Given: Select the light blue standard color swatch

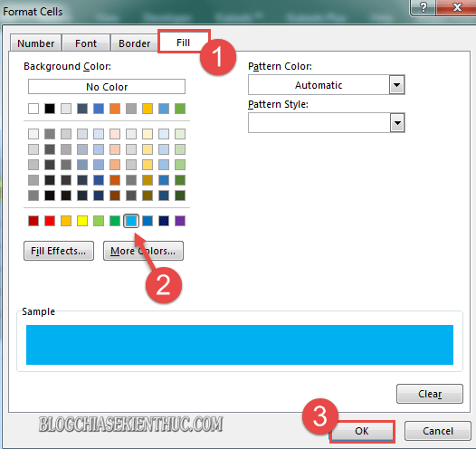Looking at the screenshot, I should tap(131, 221).
